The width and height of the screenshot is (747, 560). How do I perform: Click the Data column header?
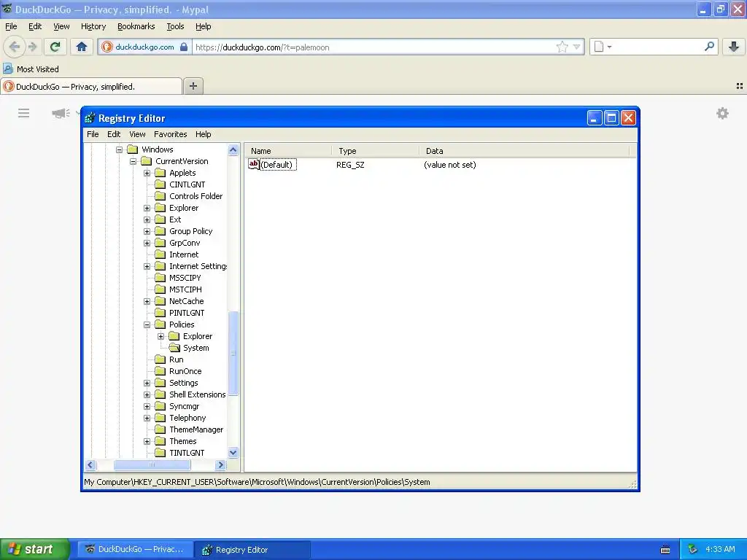coord(524,151)
